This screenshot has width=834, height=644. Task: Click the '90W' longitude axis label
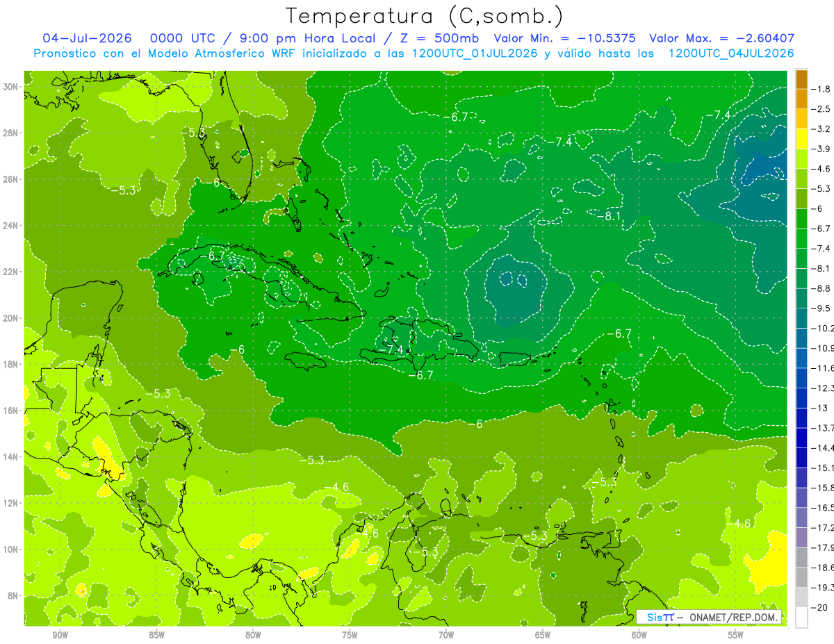click(x=60, y=636)
